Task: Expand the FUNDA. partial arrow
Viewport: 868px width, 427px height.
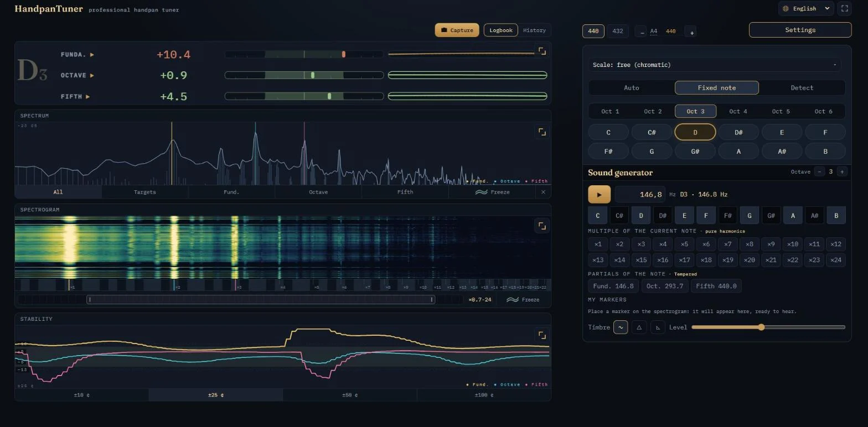Action: [92, 55]
